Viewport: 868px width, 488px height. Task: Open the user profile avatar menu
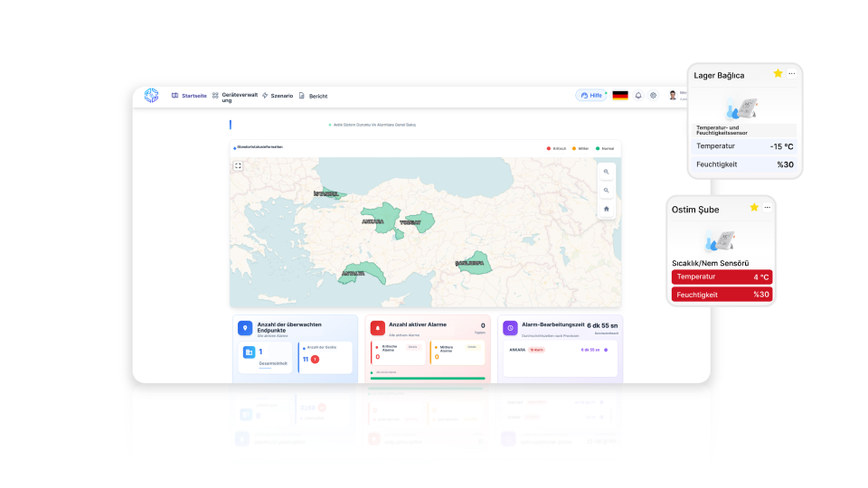(673, 95)
